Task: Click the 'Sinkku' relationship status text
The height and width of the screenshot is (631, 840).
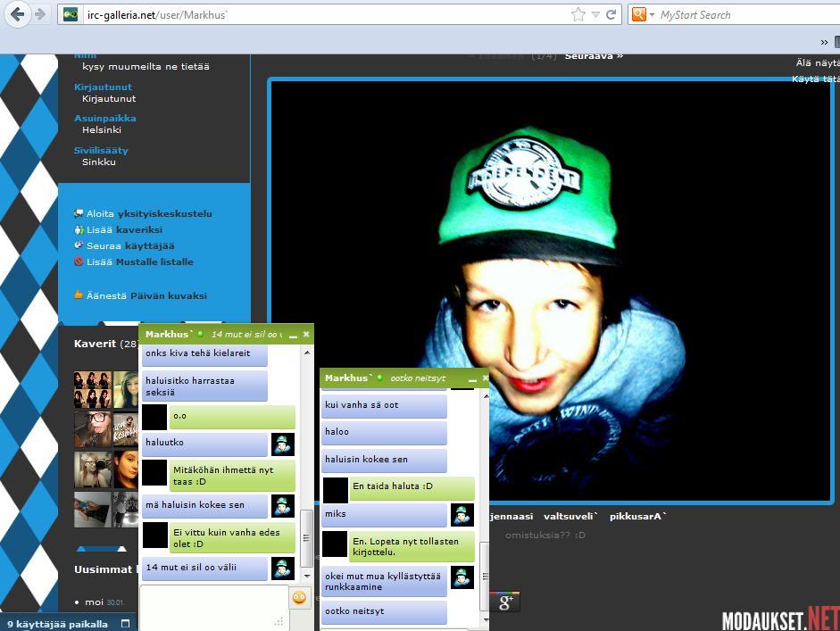Action: 99,162
